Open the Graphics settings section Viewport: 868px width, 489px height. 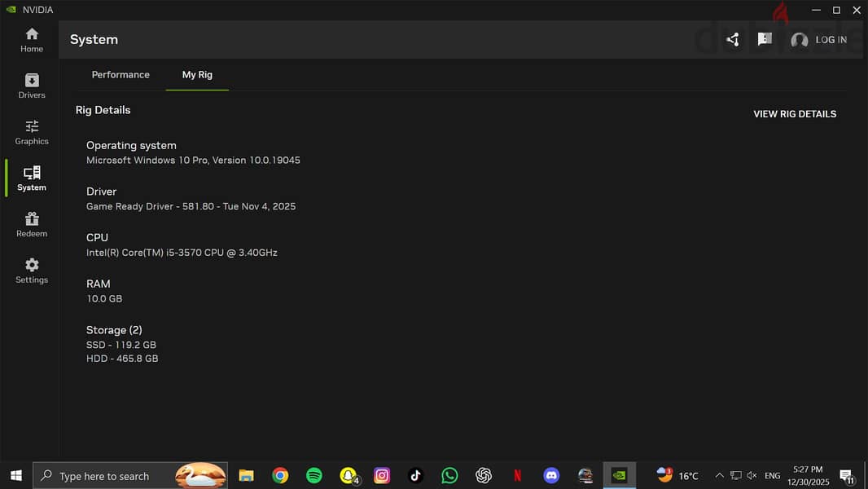[32, 132]
